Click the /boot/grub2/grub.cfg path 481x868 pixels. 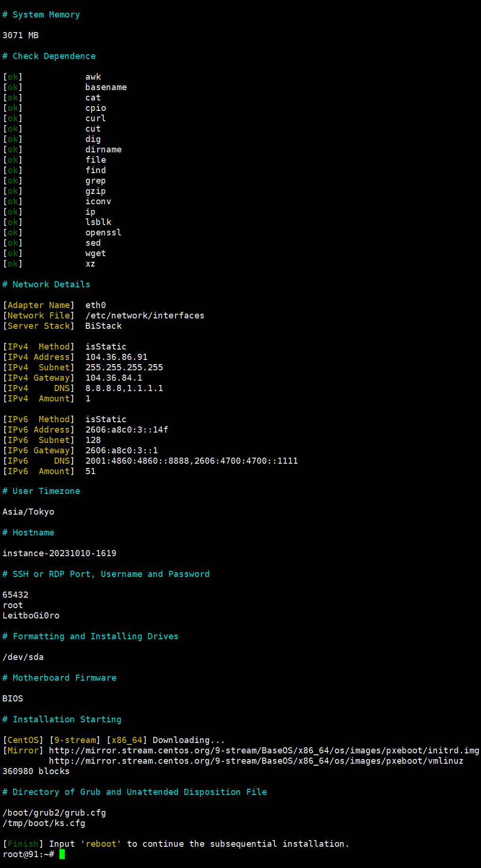(54, 813)
